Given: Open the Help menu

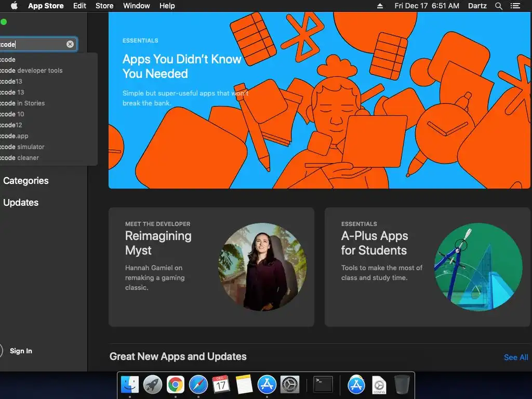Looking at the screenshot, I should (167, 6).
